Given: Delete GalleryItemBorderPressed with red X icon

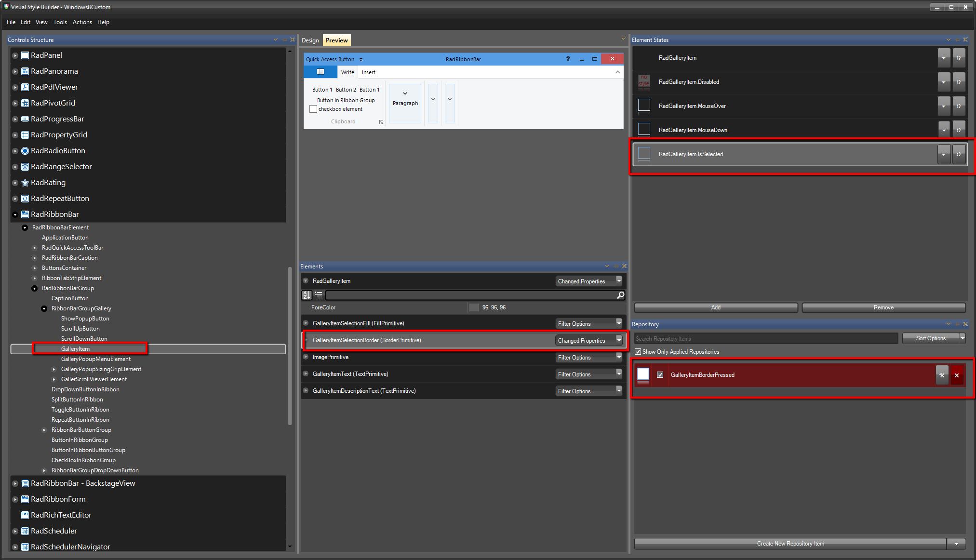Looking at the screenshot, I should coord(957,375).
